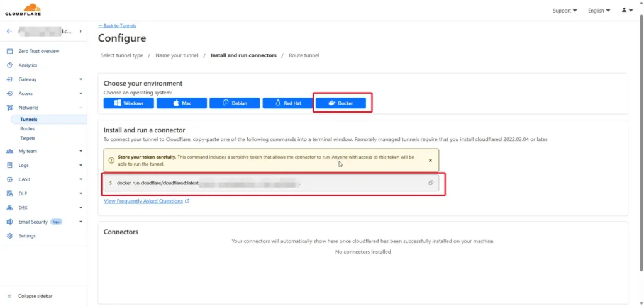This screenshot has width=644, height=306.
Task: Click the Logs sidebar icon
Action: tap(10, 166)
